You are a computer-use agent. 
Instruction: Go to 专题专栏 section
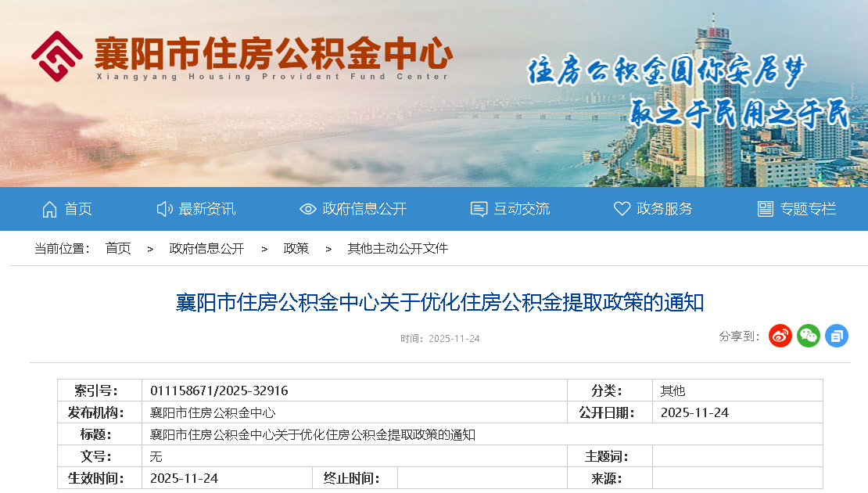(808, 209)
